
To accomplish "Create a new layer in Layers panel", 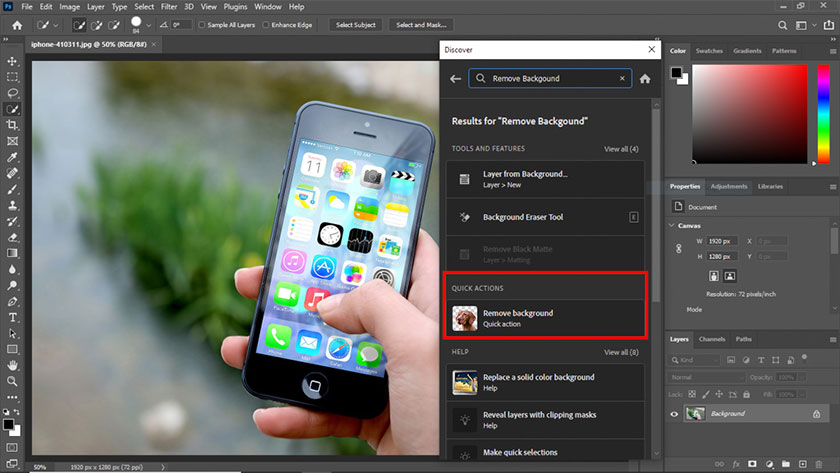I will [x=802, y=464].
